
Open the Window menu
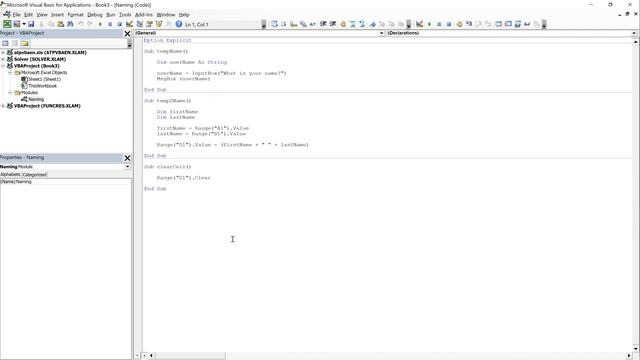pyautogui.click(x=166, y=15)
